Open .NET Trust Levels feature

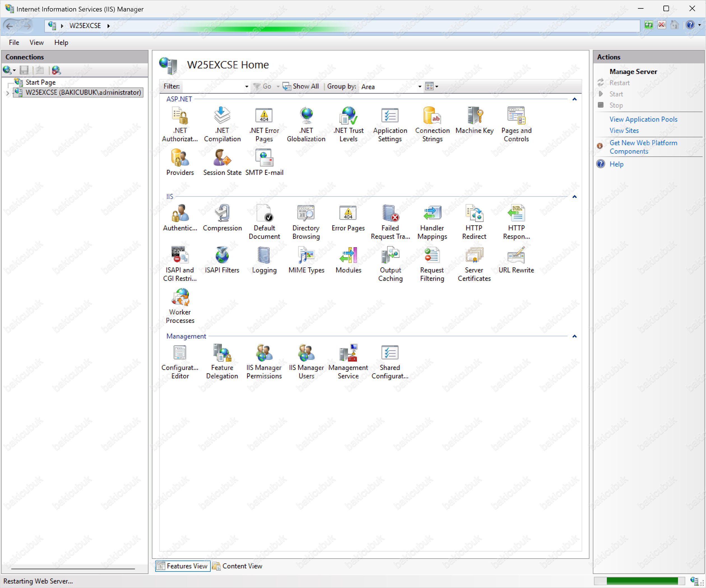pos(348,124)
